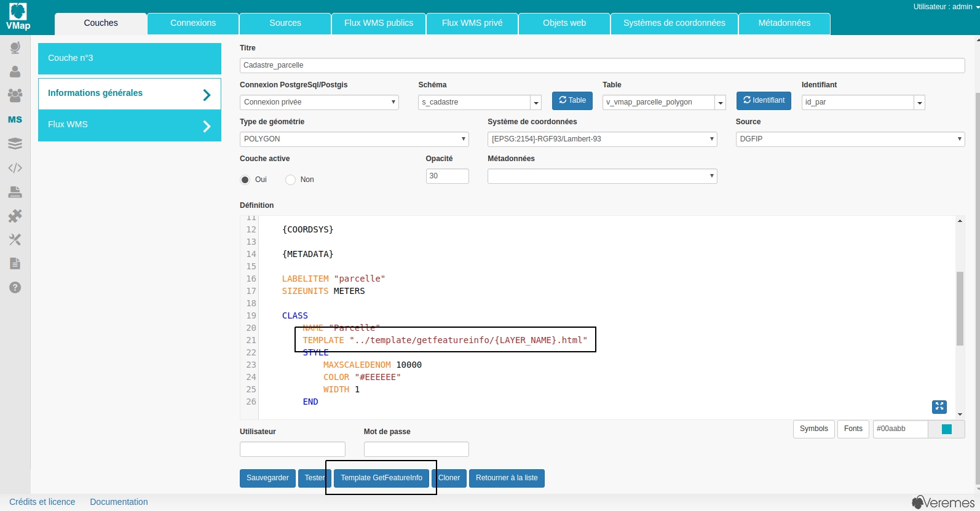The height and width of the screenshot is (511, 980).
Task: Click the VMap logo icon
Action: [x=18, y=17]
